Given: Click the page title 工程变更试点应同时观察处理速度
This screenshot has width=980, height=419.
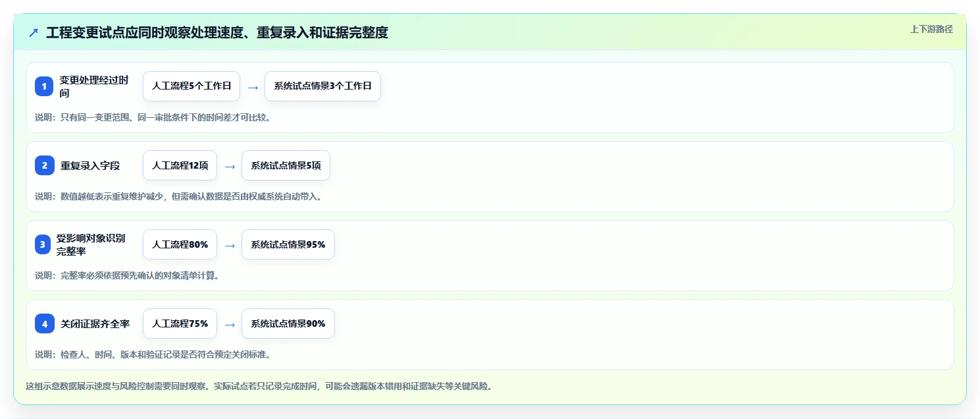Looking at the screenshot, I should click(x=217, y=32).
